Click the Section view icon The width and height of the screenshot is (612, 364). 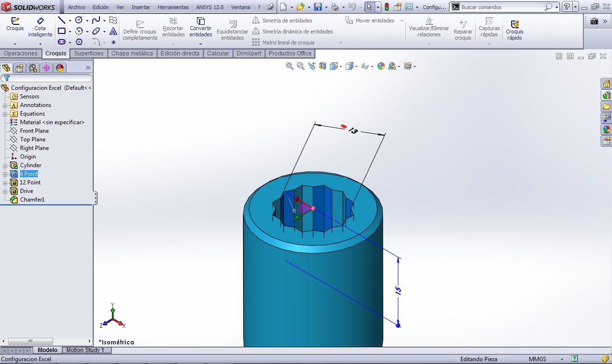pyautogui.click(x=323, y=66)
